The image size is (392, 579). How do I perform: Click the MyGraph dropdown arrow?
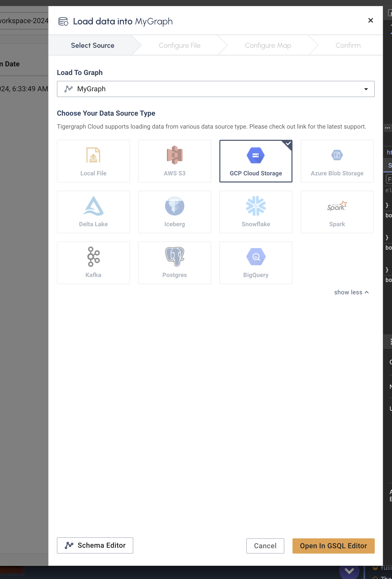(366, 89)
